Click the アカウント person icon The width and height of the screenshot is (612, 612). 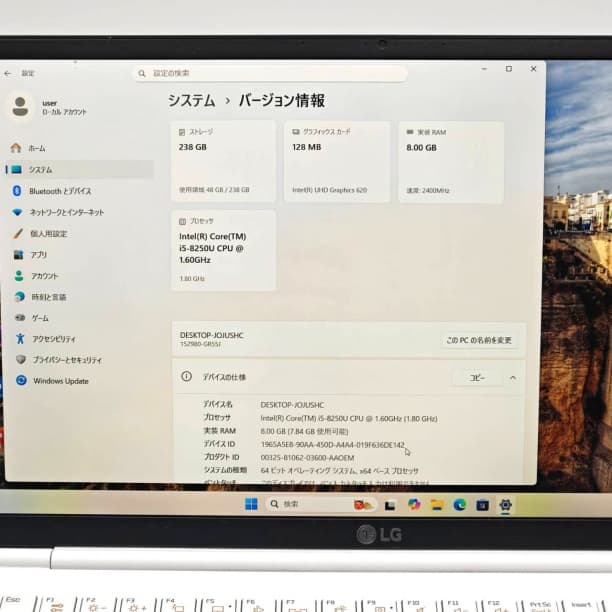[x=18, y=276]
